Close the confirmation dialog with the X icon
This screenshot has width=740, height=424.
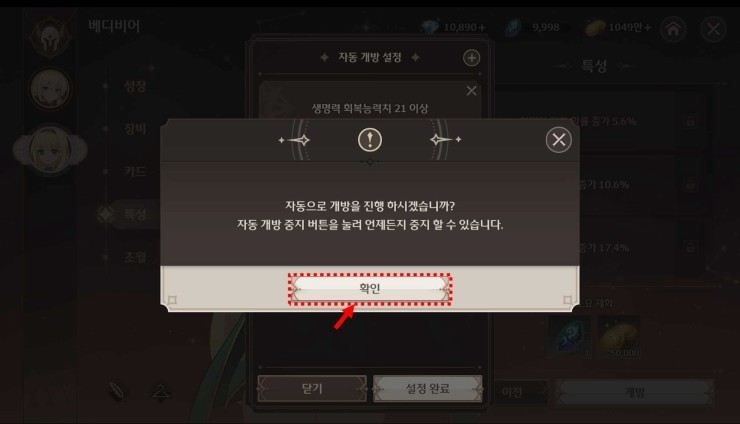pyautogui.click(x=559, y=140)
